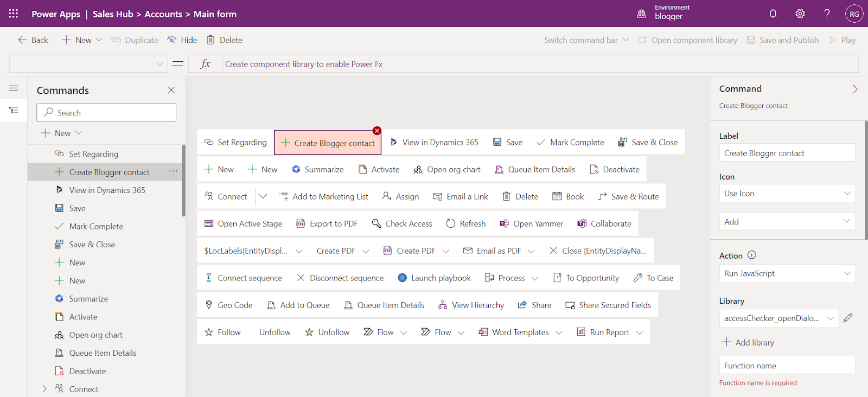This screenshot has height=397, width=868.
Task: Click Launch playbook command
Action: 434,278
